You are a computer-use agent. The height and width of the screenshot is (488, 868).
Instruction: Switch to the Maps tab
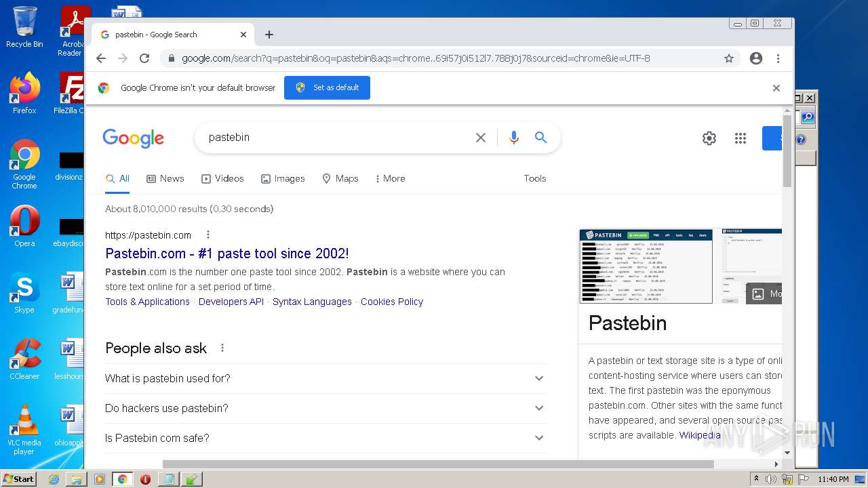tap(340, 179)
